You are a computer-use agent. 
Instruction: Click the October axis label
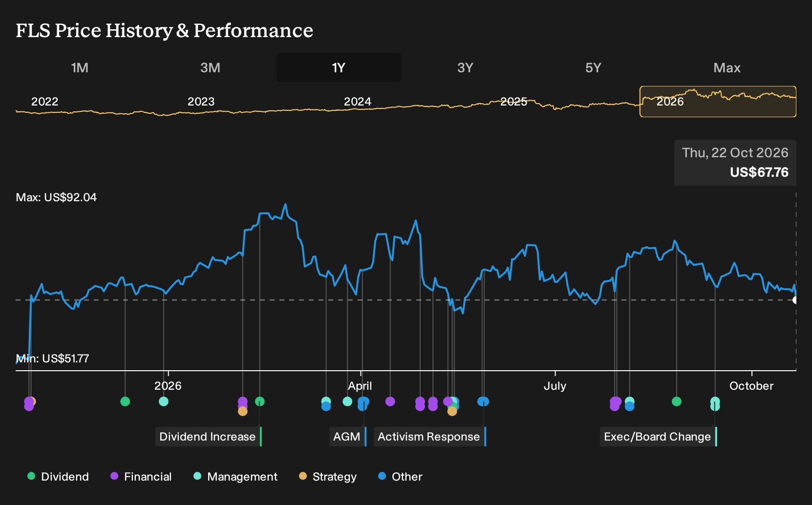click(751, 386)
